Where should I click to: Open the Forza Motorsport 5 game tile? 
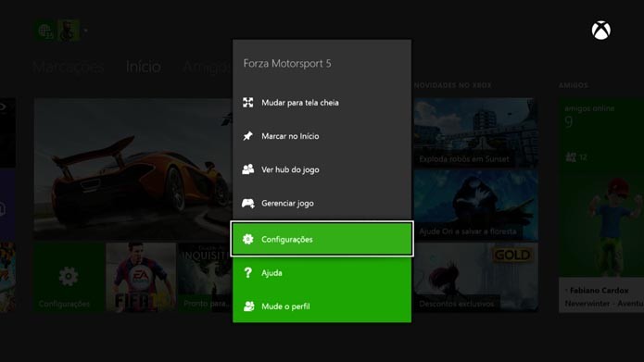(x=133, y=169)
